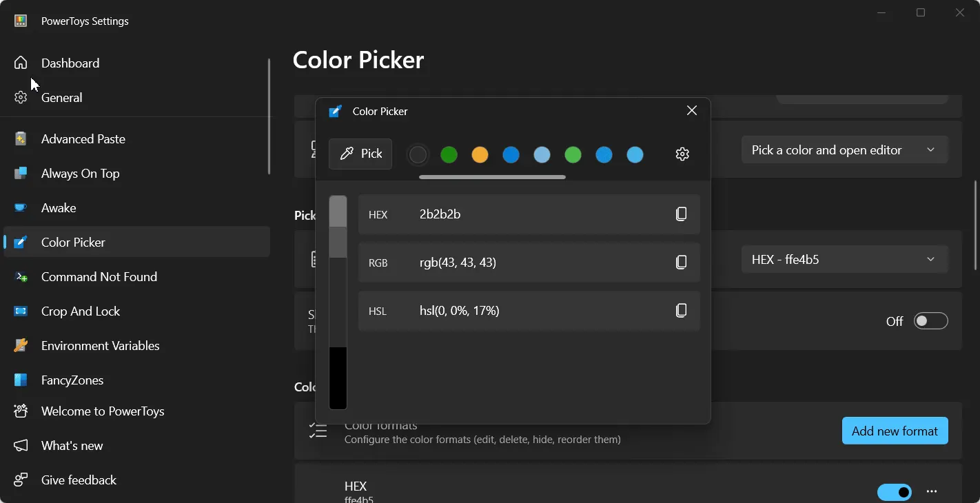Open Color Picker editor settings gear

[x=682, y=154]
